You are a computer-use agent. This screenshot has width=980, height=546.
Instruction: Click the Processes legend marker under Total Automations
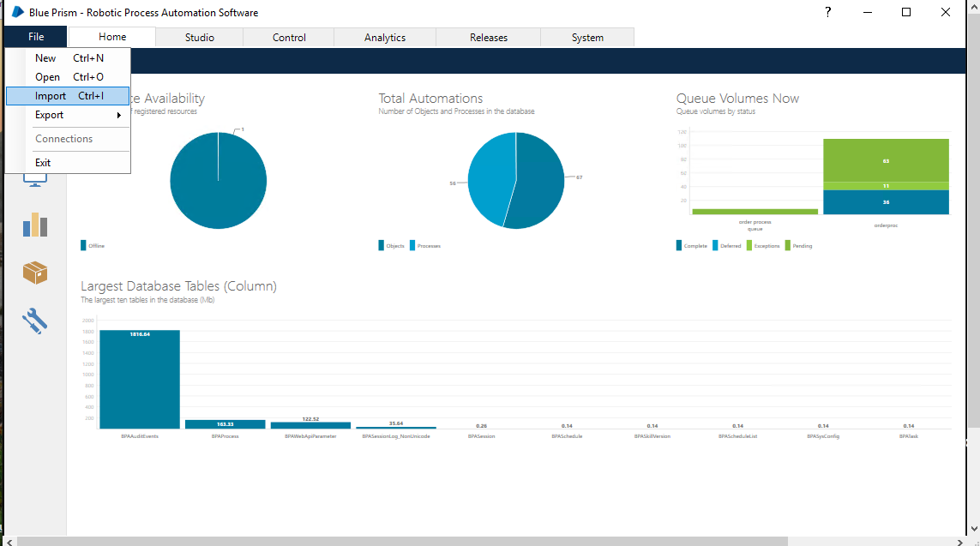[x=416, y=245]
